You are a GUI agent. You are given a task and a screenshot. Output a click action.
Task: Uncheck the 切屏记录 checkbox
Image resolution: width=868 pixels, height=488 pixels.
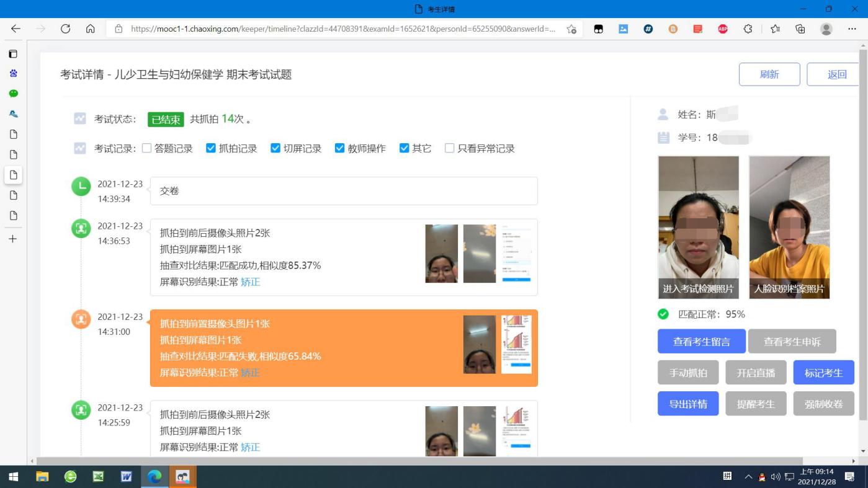point(275,148)
